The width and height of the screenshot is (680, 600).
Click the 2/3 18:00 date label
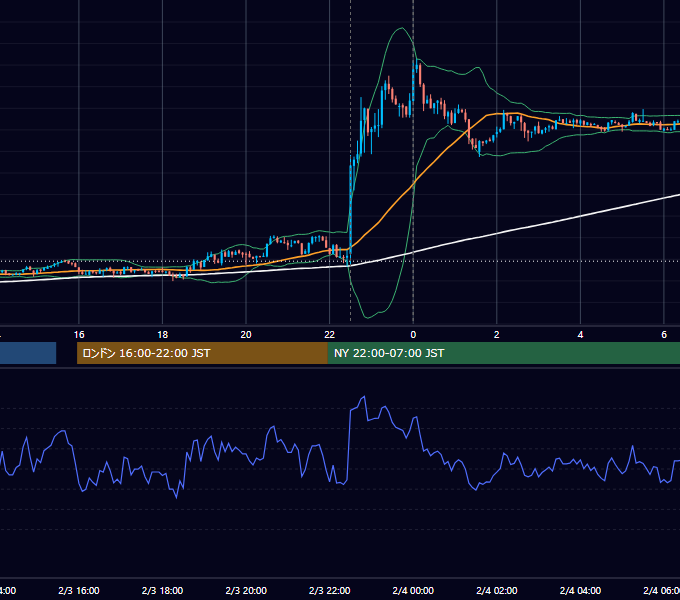pyautogui.click(x=163, y=590)
